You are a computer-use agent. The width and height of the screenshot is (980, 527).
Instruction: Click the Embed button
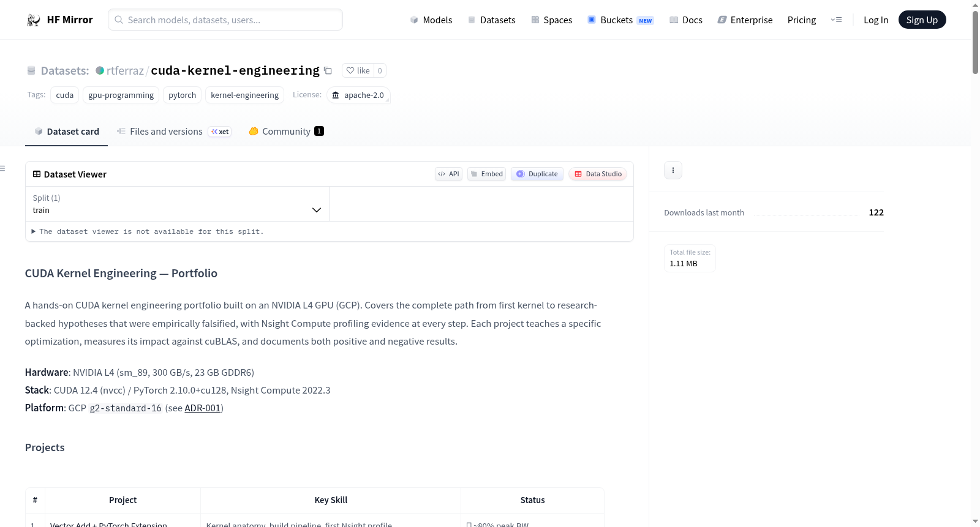pyautogui.click(x=487, y=174)
